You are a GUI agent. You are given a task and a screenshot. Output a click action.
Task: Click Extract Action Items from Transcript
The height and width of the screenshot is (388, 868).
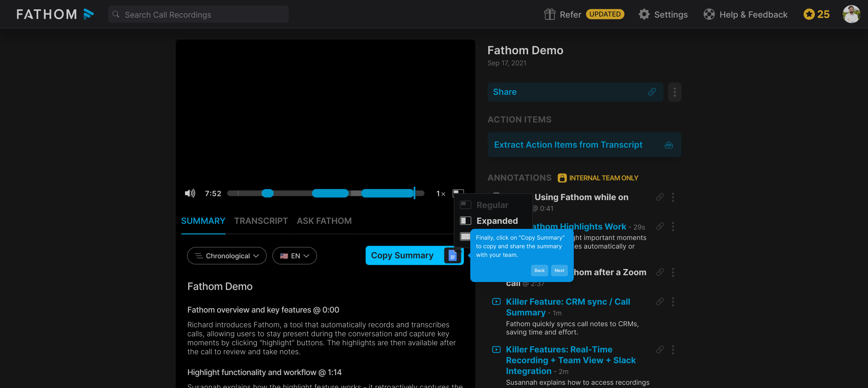[585, 145]
